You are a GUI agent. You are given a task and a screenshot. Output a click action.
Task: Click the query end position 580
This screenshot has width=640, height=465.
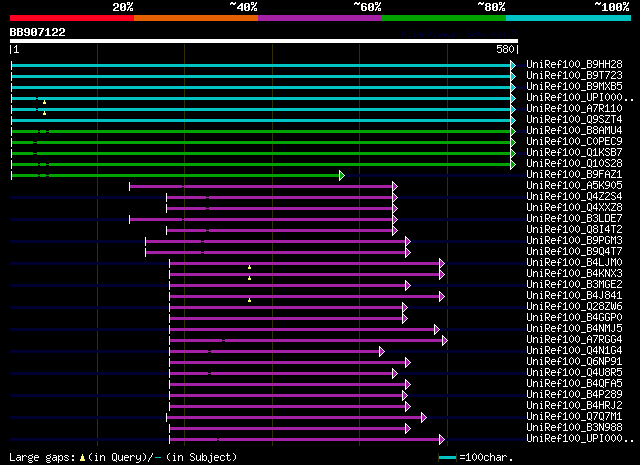point(505,49)
